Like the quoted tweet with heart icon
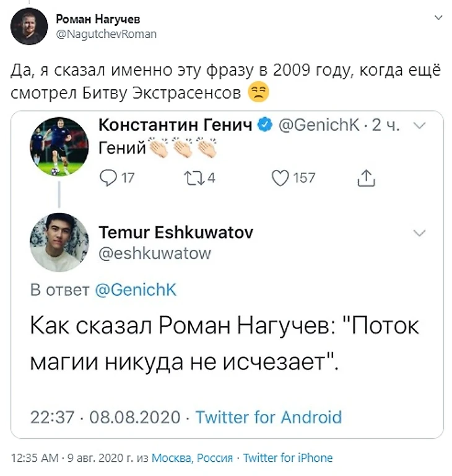 (280, 178)
